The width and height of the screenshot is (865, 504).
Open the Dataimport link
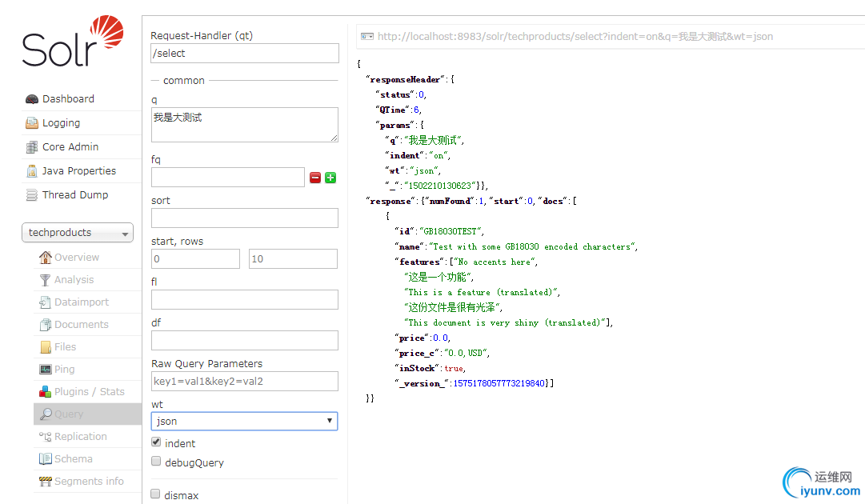tap(82, 302)
